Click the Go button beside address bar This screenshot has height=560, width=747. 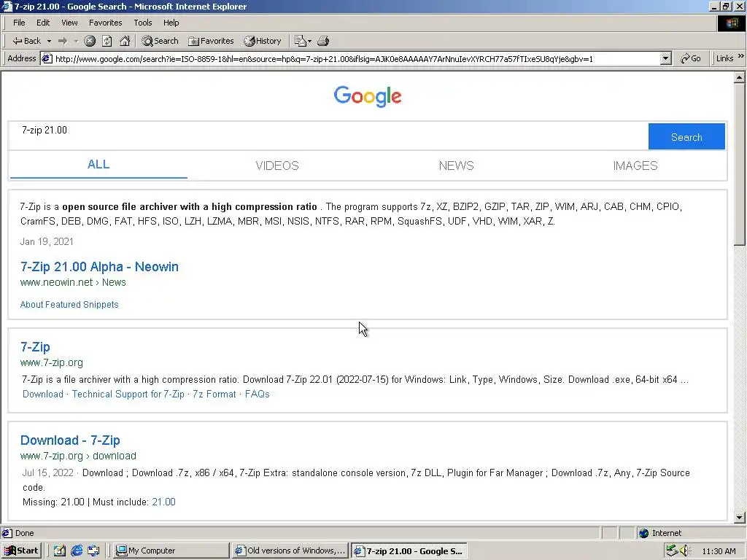[691, 58]
